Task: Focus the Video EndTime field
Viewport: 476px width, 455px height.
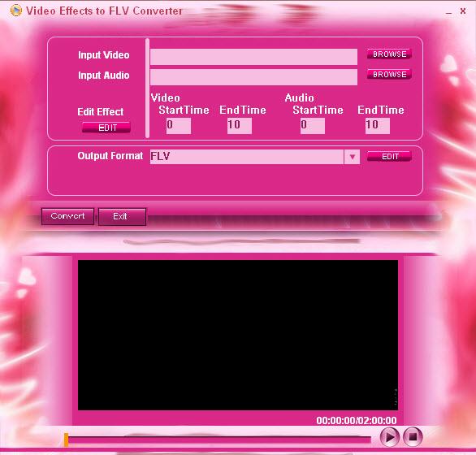Action: 240,126
